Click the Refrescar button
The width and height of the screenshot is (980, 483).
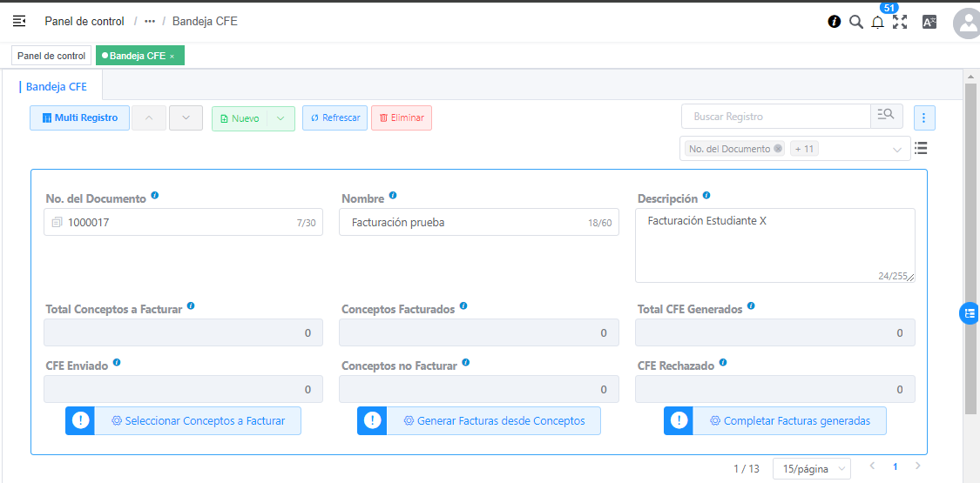click(x=335, y=118)
